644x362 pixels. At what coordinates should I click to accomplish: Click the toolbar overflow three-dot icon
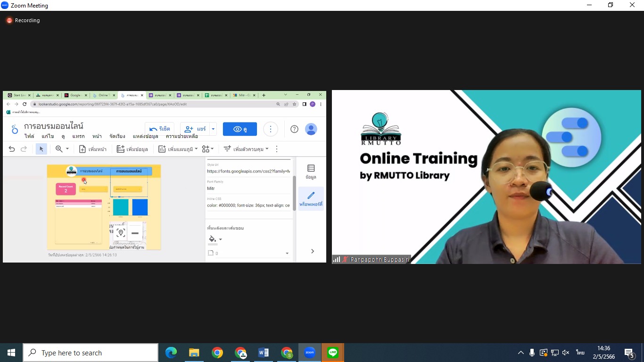coord(277,149)
